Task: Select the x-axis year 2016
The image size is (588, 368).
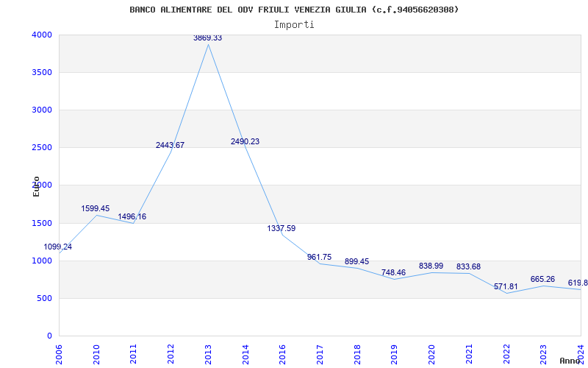Action: [x=283, y=354]
